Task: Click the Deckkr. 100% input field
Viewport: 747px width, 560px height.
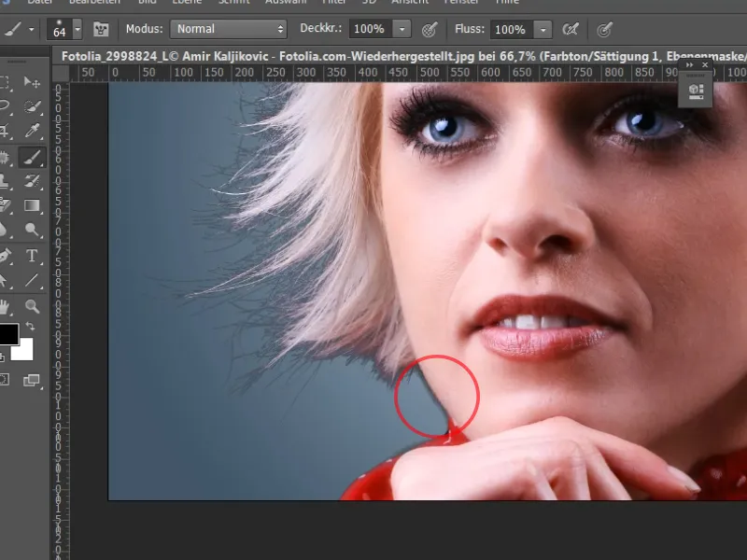Action: point(371,29)
